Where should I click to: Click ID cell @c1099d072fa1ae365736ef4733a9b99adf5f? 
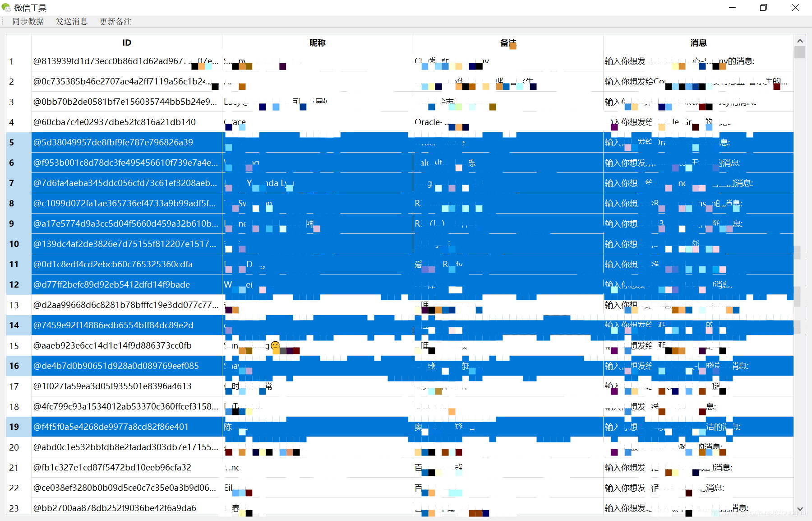[x=127, y=203]
